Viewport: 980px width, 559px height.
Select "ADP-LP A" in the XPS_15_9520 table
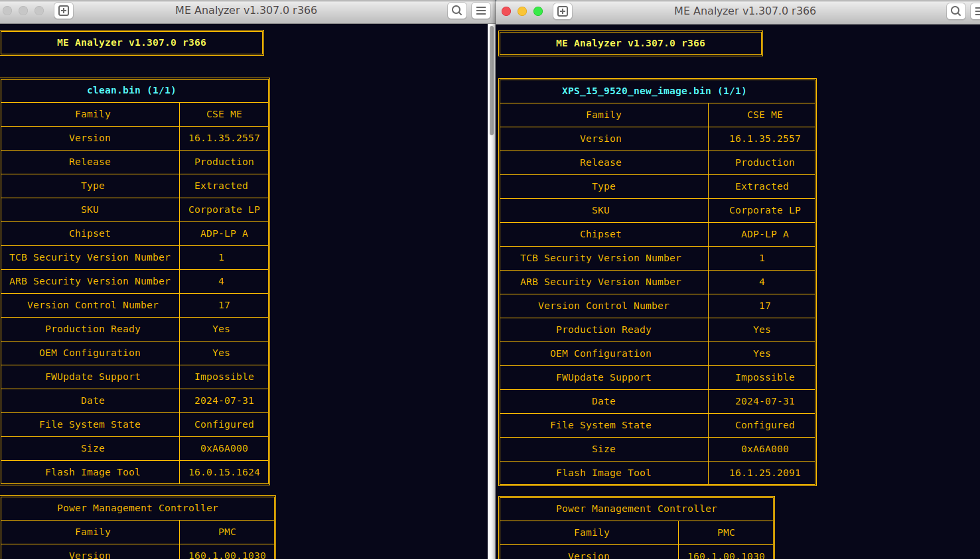pos(765,234)
